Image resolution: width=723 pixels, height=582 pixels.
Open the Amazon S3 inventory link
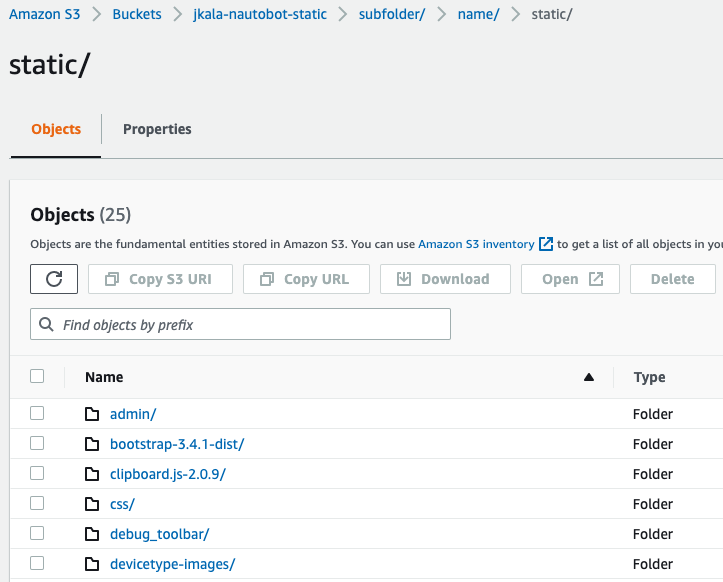[476, 244]
